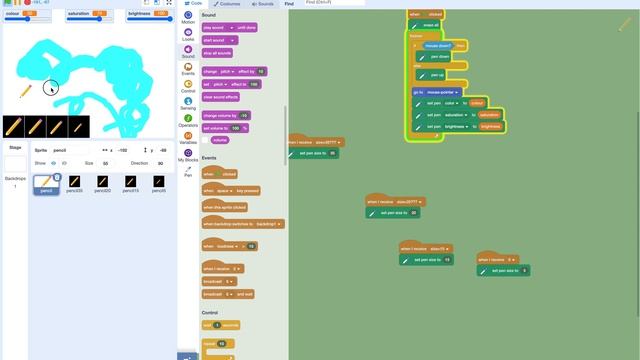Image resolution: width=640 pixels, height=360 pixels.
Task: Click second pencil size sprite on stage
Action: (x=35, y=127)
